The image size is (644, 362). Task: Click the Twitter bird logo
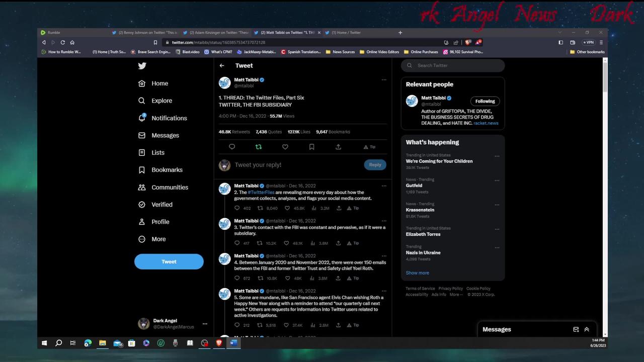142,65
